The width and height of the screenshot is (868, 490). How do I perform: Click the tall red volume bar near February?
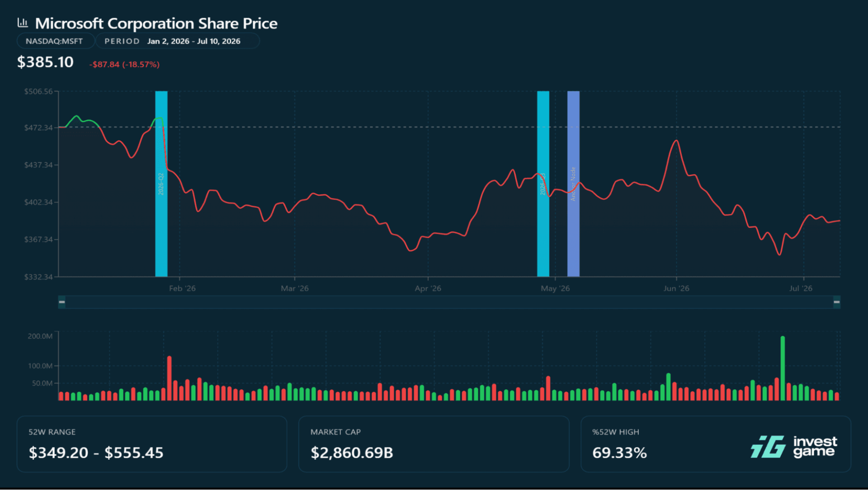point(170,378)
